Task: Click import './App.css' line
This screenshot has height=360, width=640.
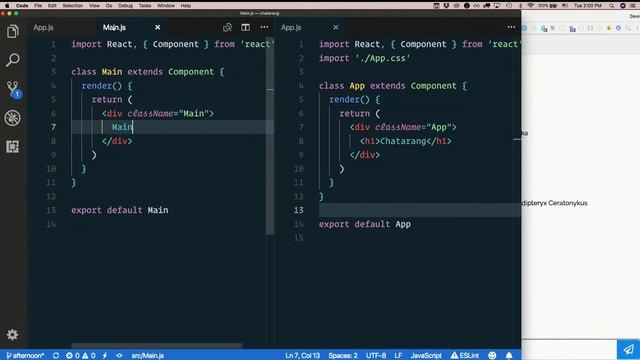Action: click(364, 58)
